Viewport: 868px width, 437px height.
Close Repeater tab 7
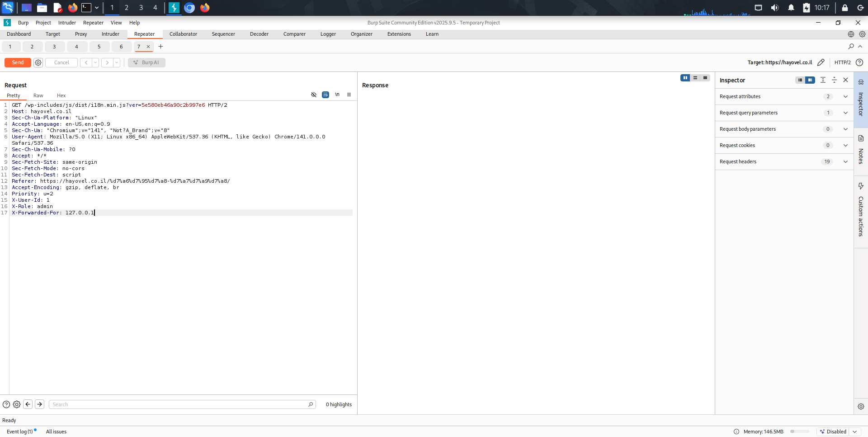[x=148, y=47]
